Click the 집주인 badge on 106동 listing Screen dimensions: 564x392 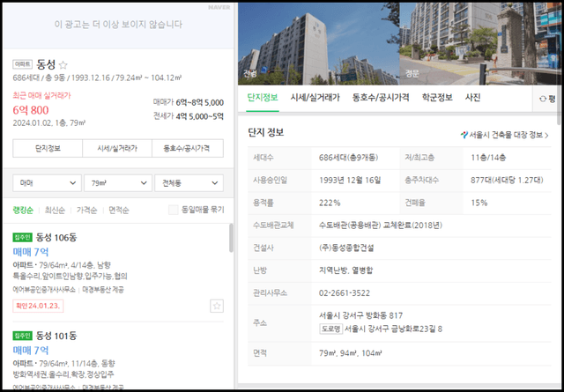tap(23, 237)
